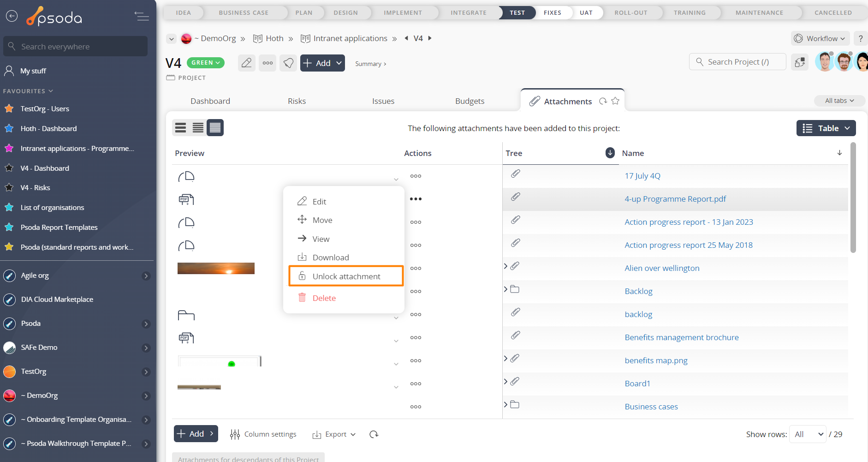Open the TestOrg - Users favourite
The height and width of the screenshot is (462, 868).
click(x=45, y=109)
